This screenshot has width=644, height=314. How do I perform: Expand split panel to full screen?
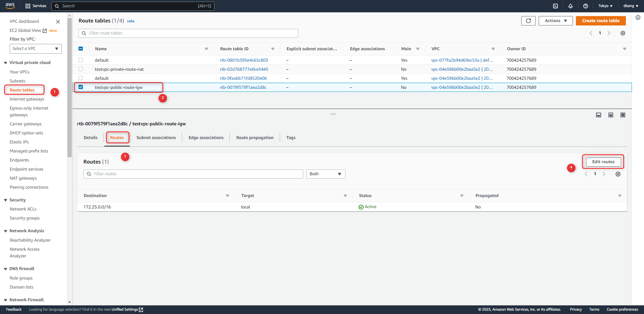point(623,115)
